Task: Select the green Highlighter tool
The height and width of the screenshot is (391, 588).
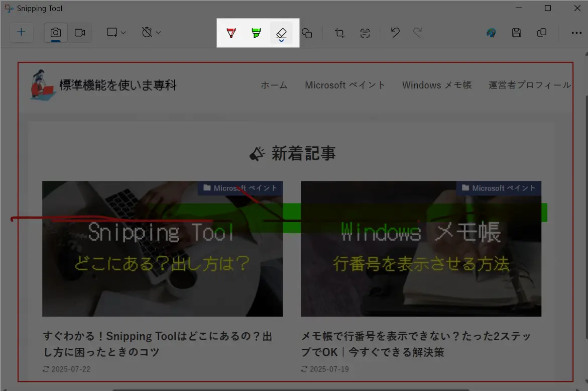Action: [256, 33]
